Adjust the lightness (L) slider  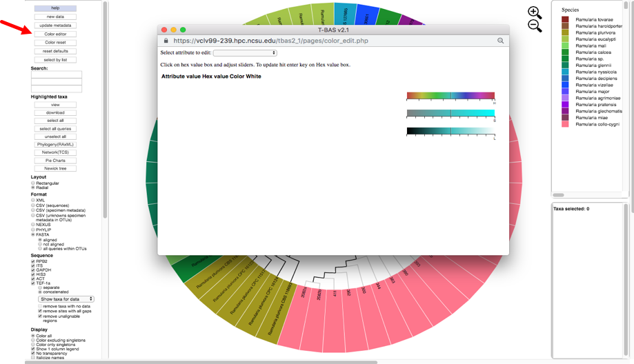click(x=450, y=131)
